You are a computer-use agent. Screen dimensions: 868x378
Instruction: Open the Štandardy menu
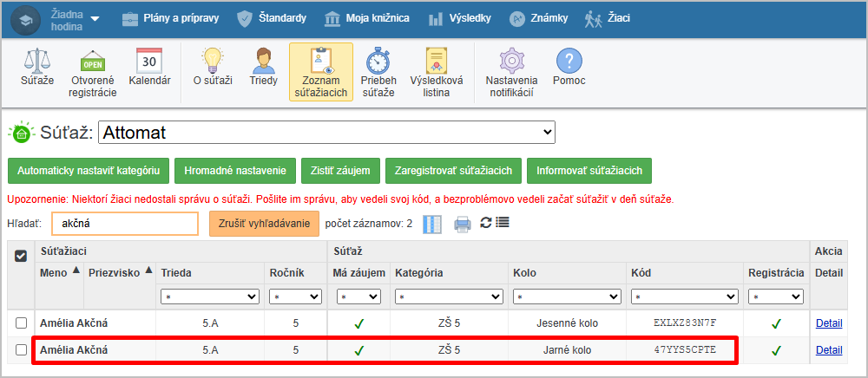click(272, 17)
